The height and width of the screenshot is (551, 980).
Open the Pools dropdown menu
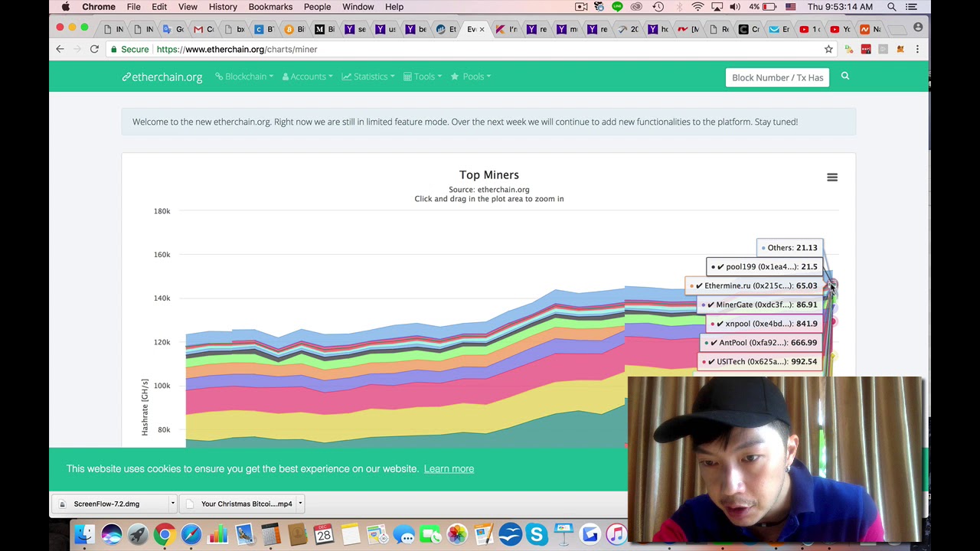471,77
